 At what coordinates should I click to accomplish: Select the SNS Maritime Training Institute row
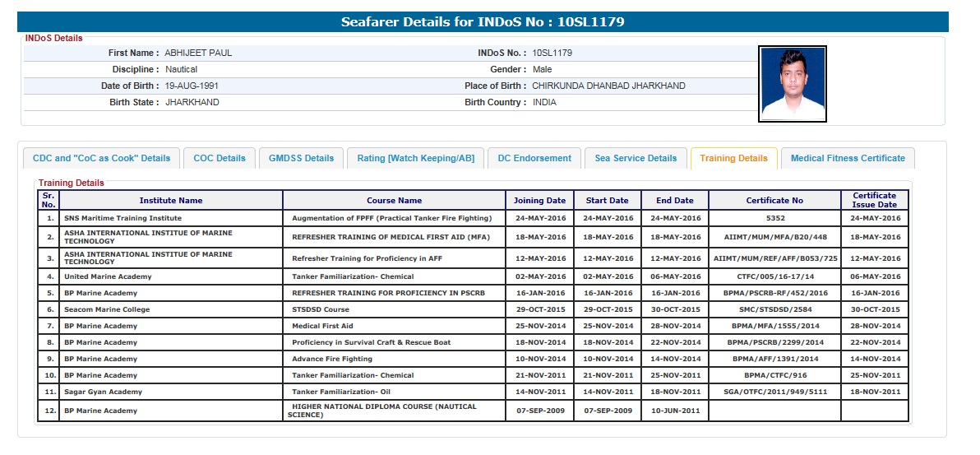122,218
